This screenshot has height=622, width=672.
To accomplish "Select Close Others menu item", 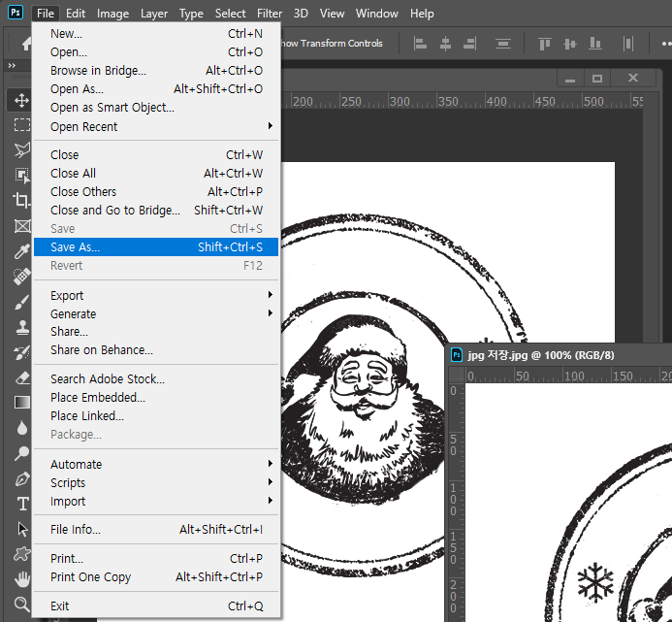I will coord(156,191).
